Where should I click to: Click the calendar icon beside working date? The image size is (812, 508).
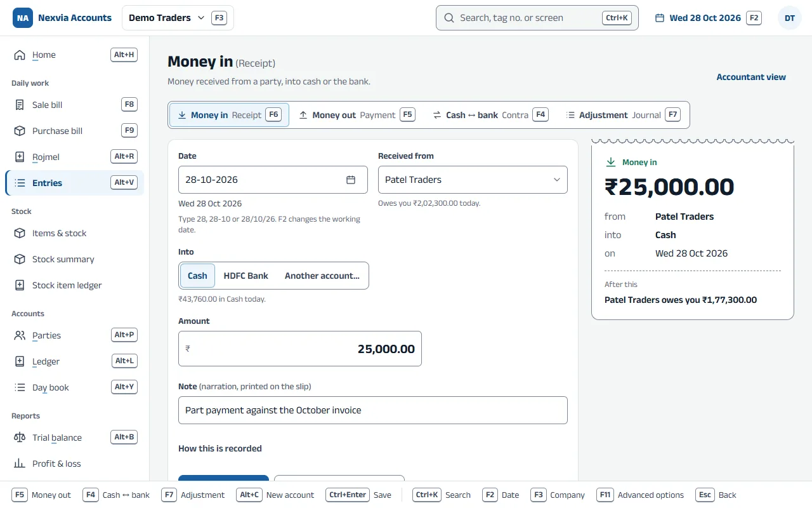click(x=660, y=18)
